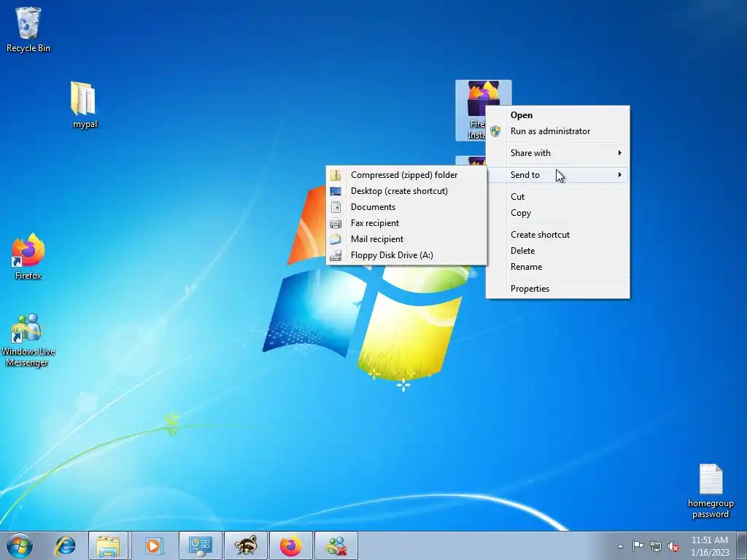Send to Mail recipient
Viewport: 747px width, 560px height.
pyautogui.click(x=406, y=239)
